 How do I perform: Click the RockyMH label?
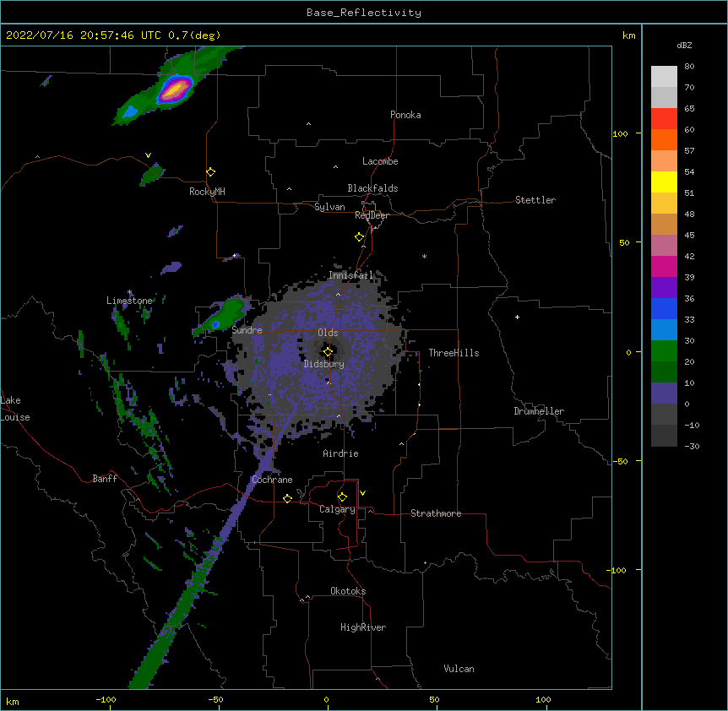[207, 192]
